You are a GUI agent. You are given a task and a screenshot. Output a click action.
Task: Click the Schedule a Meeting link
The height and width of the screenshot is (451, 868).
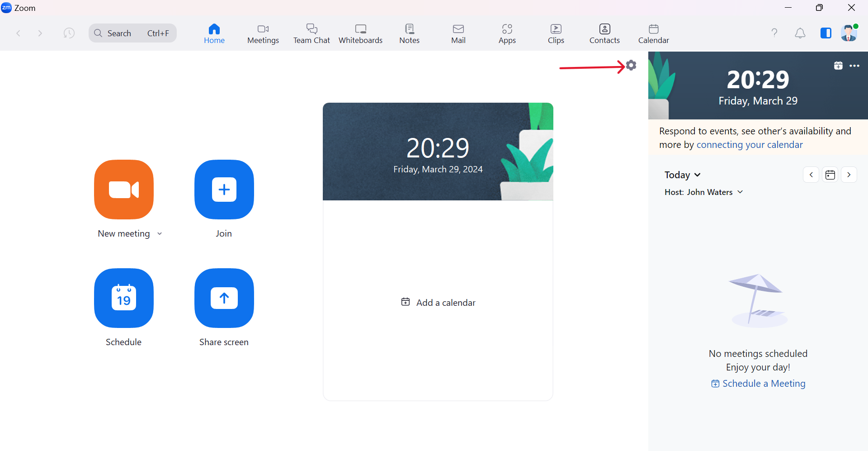coord(758,384)
